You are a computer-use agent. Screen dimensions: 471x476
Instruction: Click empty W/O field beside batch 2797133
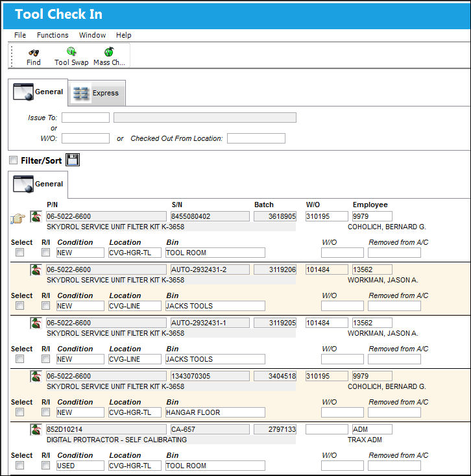326,429
